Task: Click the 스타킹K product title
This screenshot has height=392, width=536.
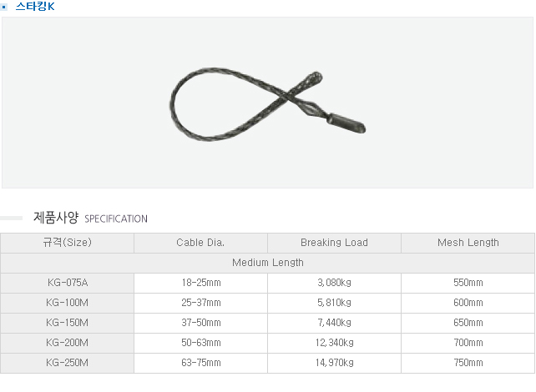Action: pyautogui.click(x=35, y=6)
